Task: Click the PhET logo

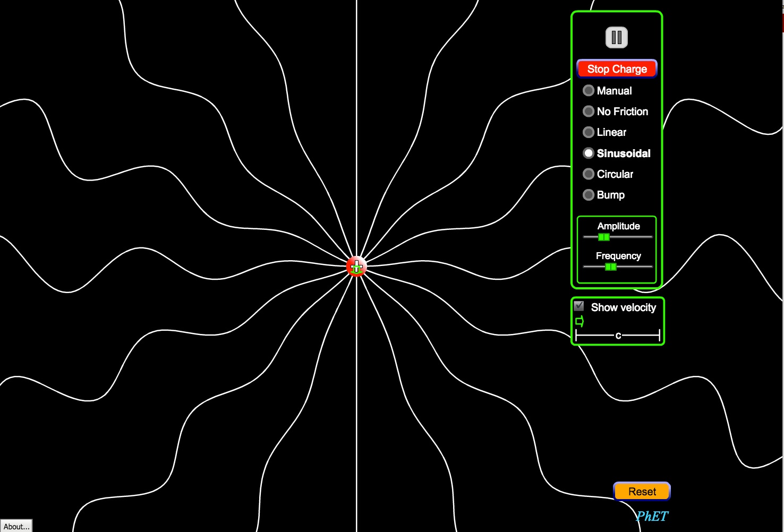Action: [x=652, y=516]
